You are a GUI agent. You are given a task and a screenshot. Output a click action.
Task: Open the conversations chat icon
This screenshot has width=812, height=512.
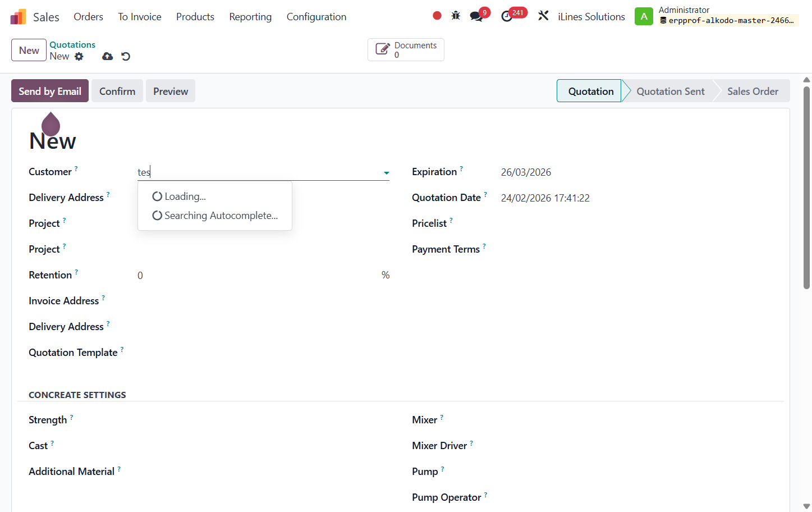click(x=476, y=16)
